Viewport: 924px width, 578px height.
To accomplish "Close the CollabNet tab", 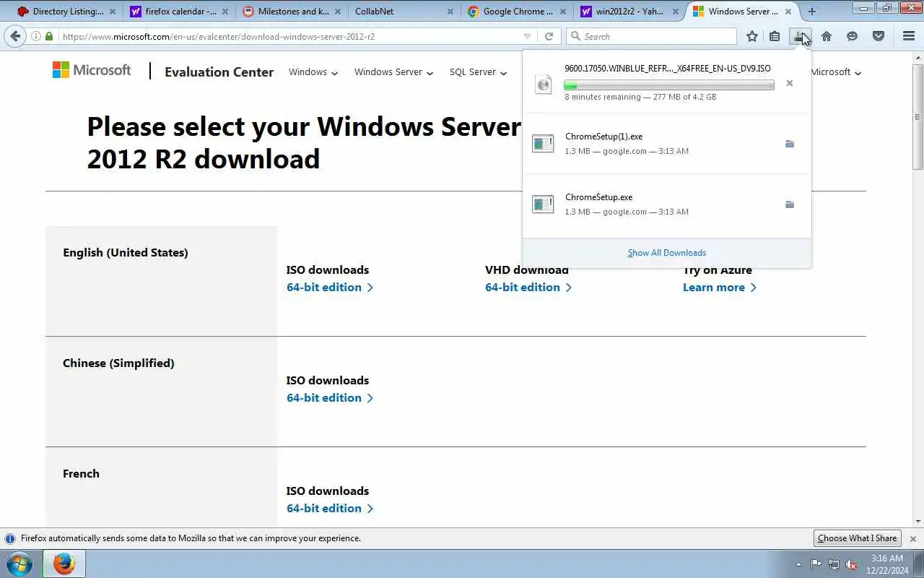I will [x=450, y=12].
